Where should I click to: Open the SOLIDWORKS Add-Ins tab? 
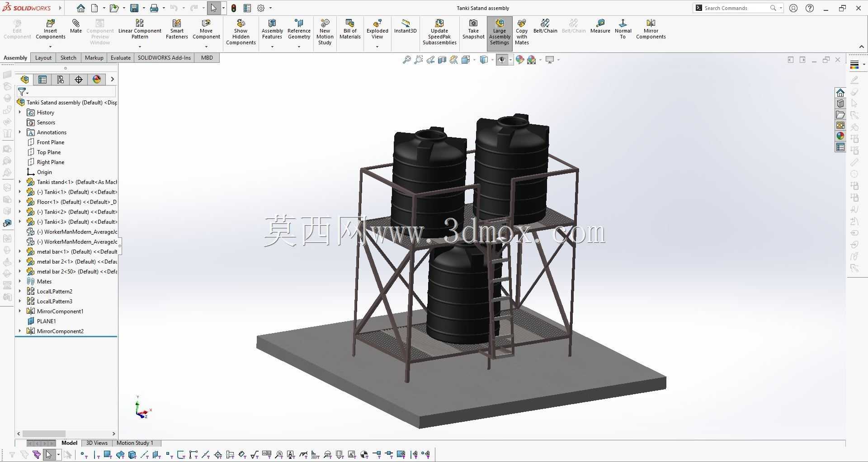coord(164,58)
